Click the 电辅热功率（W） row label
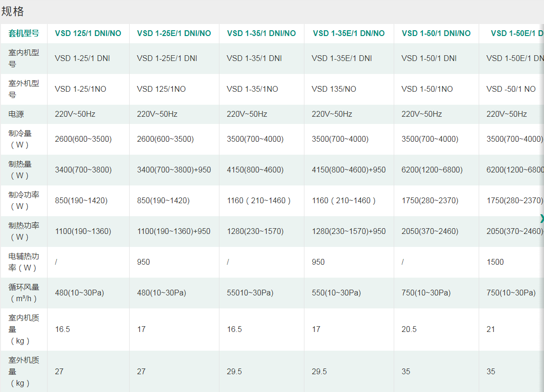The height and width of the screenshot is (392, 544). pyautogui.click(x=24, y=262)
